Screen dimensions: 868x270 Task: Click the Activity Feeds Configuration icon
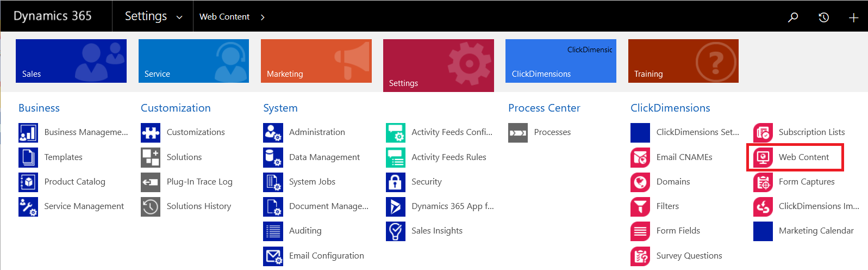[x=396, y=132]
